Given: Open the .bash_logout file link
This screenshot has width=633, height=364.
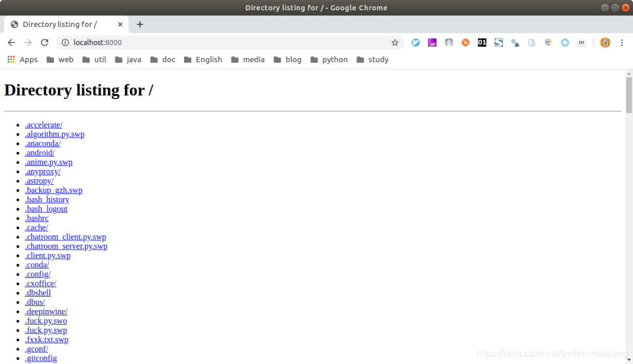Looking at the screenshot, I should [46, 209].
